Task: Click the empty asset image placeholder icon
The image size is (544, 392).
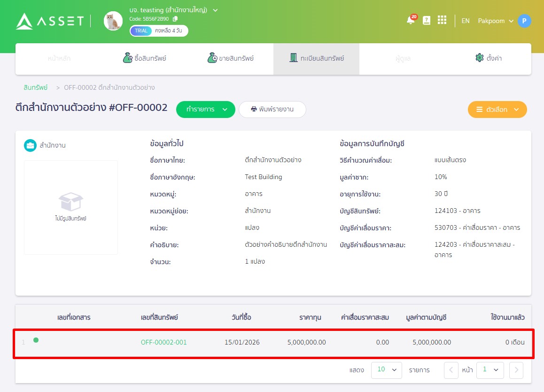Action: coord(70,200)
